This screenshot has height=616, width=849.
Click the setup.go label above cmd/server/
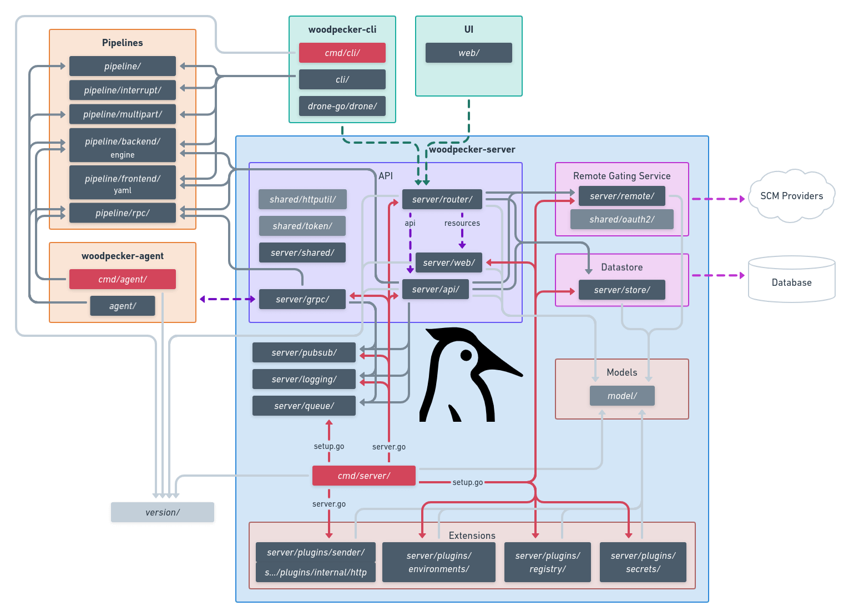point(329,446)
